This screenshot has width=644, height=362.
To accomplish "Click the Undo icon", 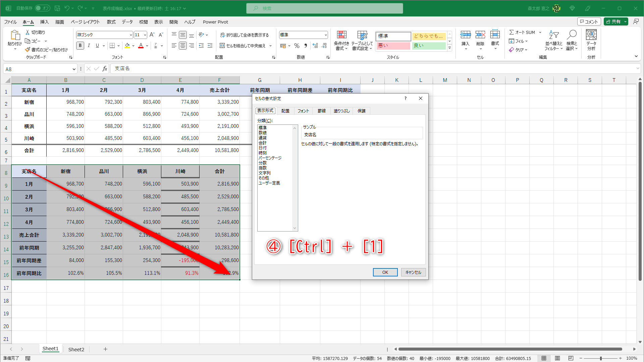I will click(67, 8).
